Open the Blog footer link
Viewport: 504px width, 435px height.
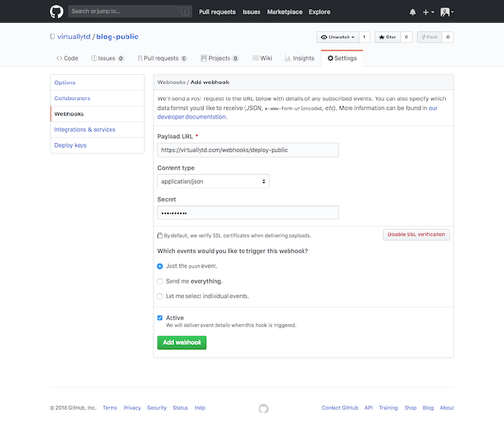click(x=428, y=407)
